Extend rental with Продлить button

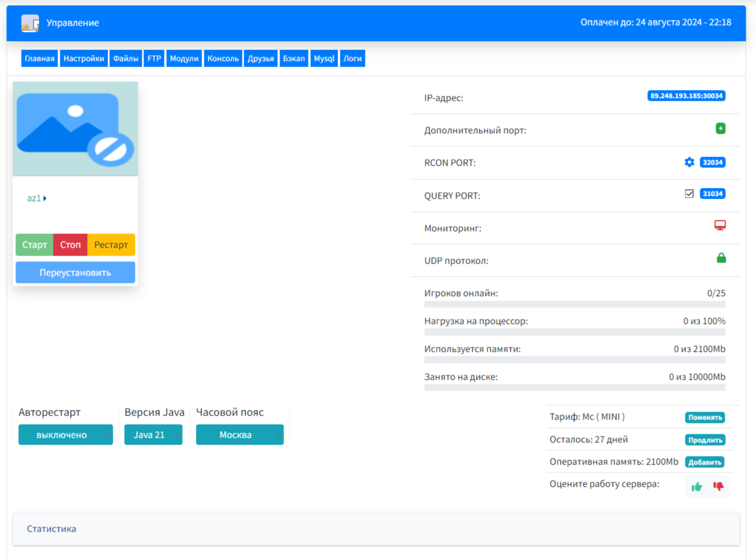point(705,440)
